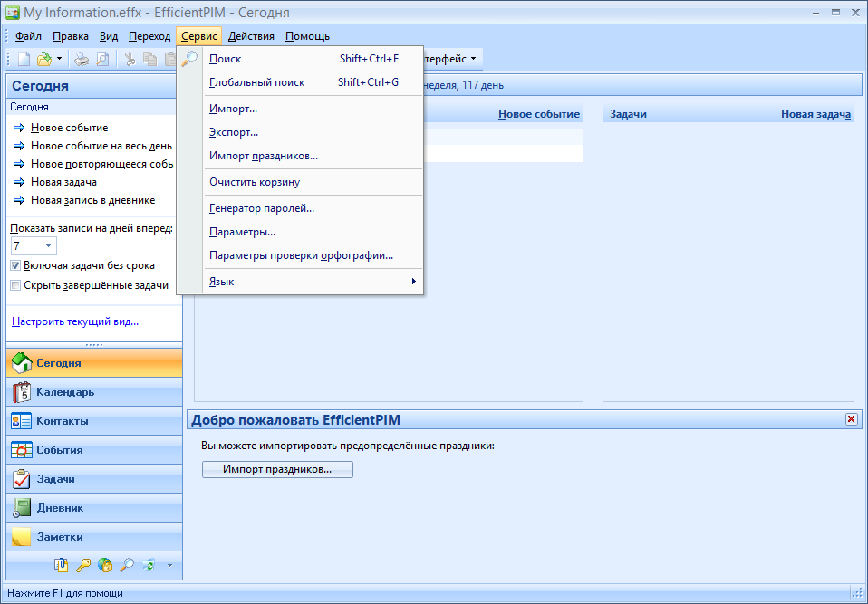This screenshot has width=868, height=604.
Task: Enable Скрыть завершённые задачи checkbox
Action: click(15, 285)
